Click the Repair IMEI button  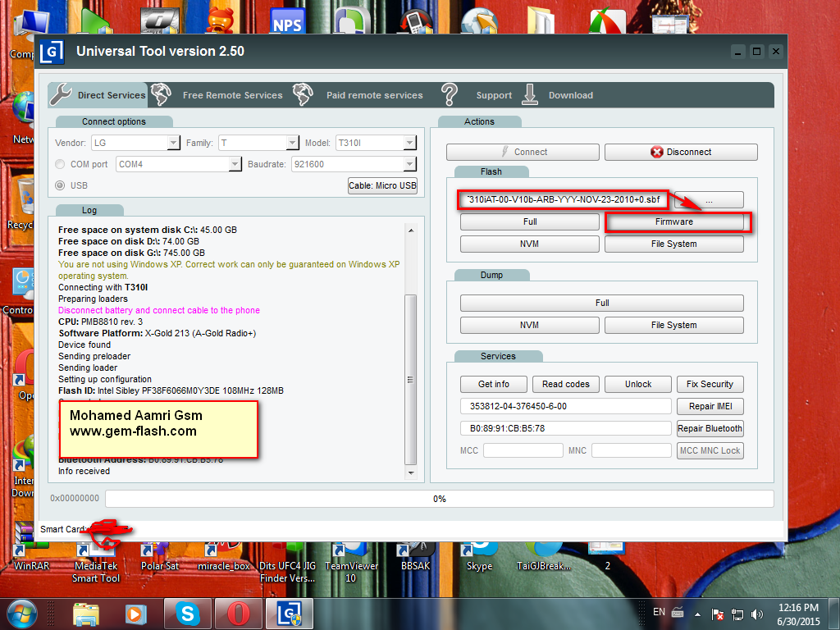click(710, 406)
